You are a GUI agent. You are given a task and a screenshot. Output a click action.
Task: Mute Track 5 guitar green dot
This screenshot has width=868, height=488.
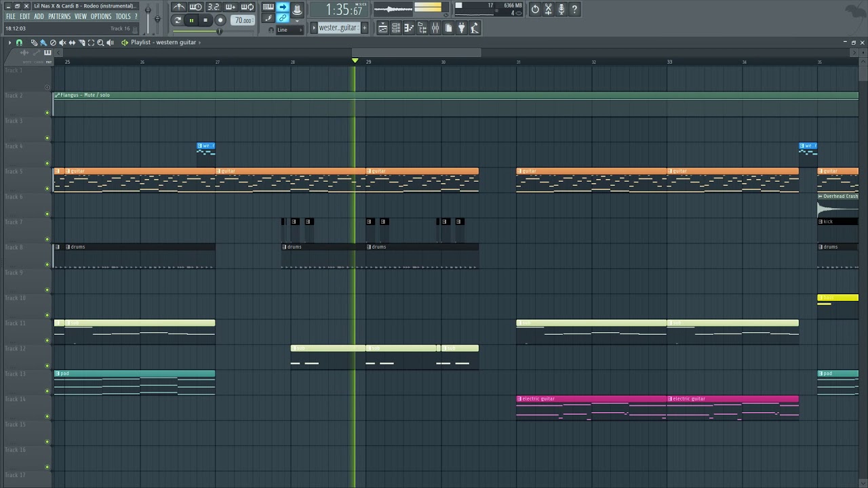click(47, 188)
